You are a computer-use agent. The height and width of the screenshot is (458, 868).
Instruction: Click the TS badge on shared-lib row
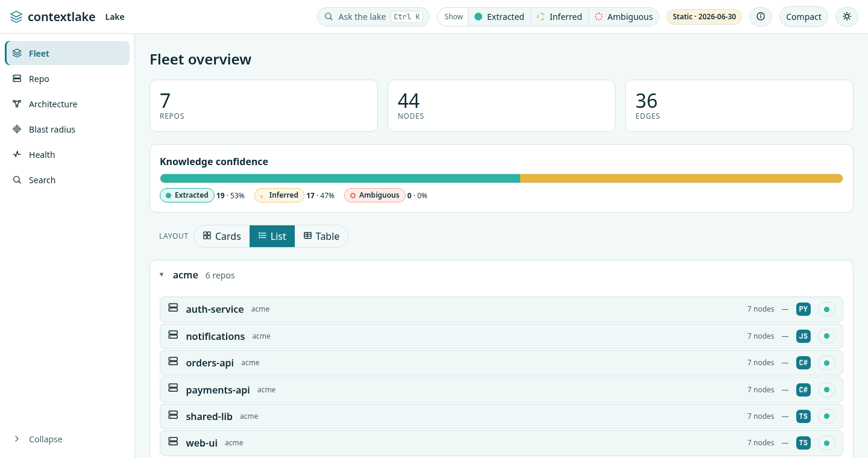click(x=803, y=416)
